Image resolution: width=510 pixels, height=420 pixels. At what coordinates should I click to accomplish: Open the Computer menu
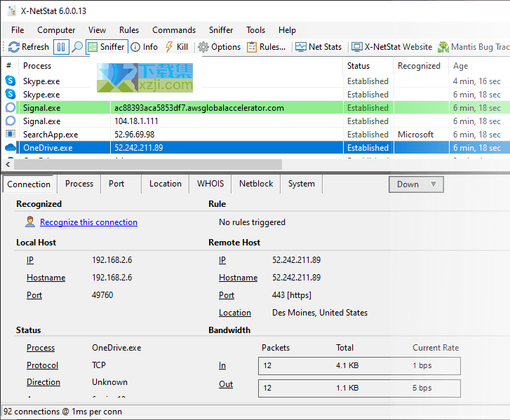coord(56,30)
